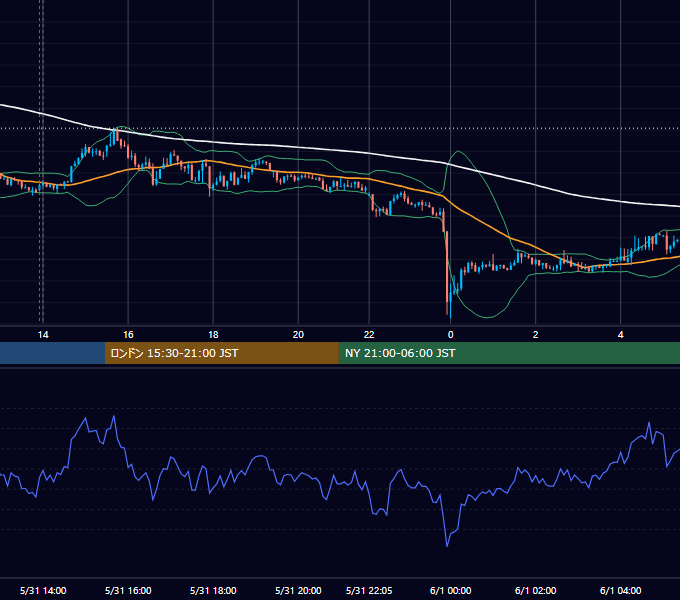The height and width of the screenshot is (600, 680).
Task: Click the hour label 14 on the time axis
Action: coord(43,335)
